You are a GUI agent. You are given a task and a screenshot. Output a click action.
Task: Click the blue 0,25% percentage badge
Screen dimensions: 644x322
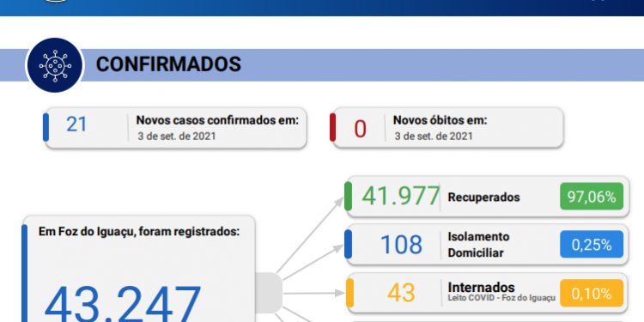click(592, 245)
